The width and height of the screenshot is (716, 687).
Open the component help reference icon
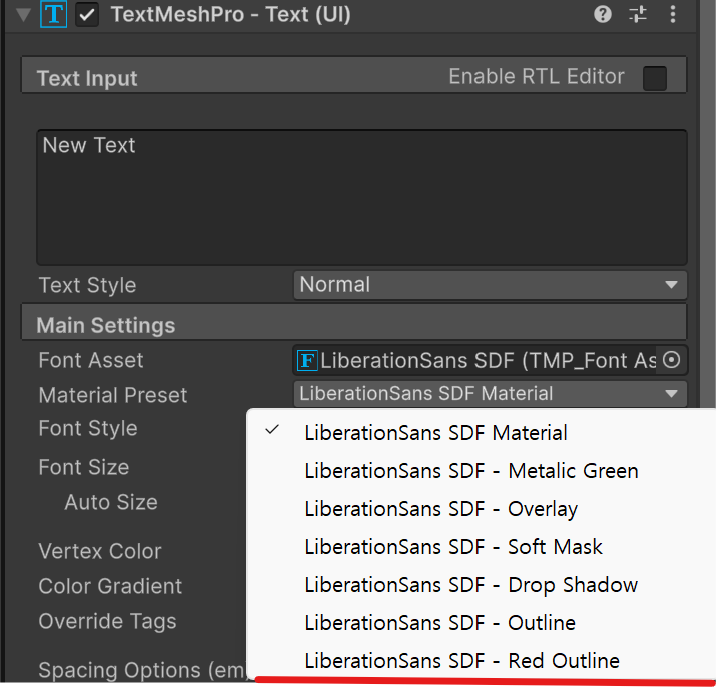[603, 14]
